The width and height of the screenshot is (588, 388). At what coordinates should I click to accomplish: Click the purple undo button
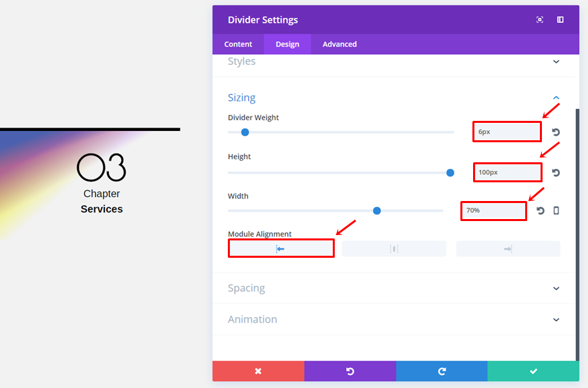(x=350, y=371)
